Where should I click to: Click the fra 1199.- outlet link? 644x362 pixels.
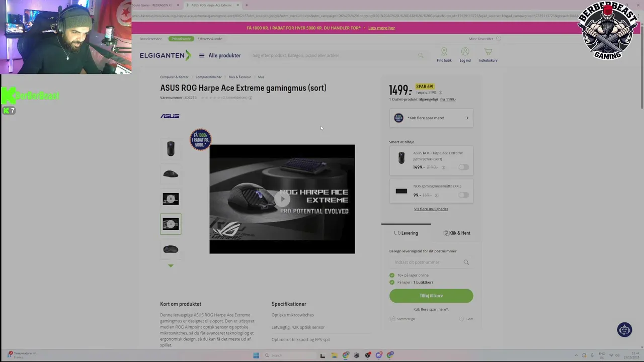coord(448,99)
